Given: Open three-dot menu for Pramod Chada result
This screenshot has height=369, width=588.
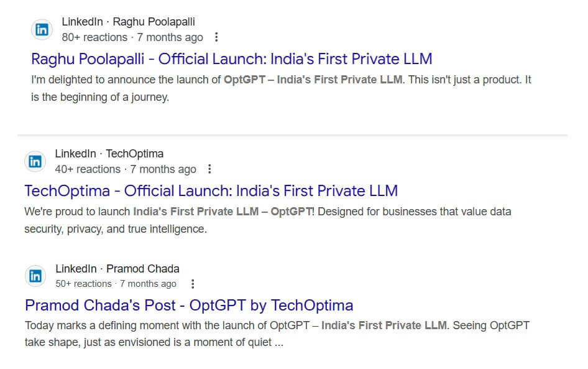Looking at the screenshot, I should click(x=193, y=284).
